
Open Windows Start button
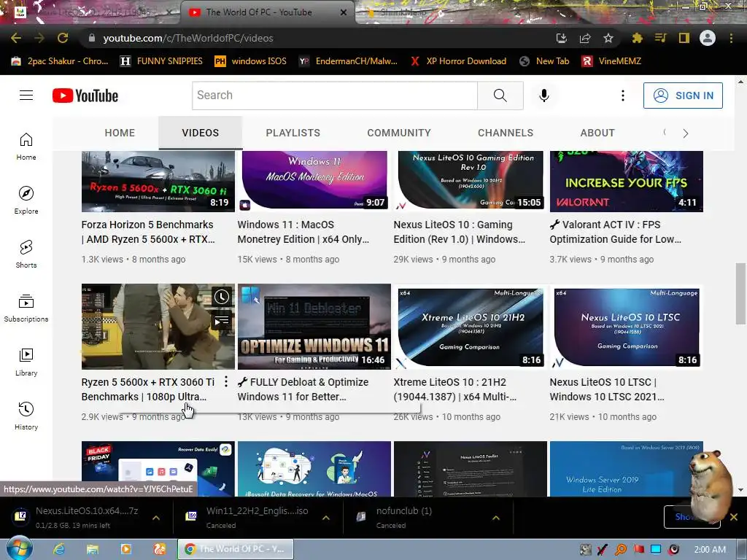pyautogui.click(x=20, y=548)
